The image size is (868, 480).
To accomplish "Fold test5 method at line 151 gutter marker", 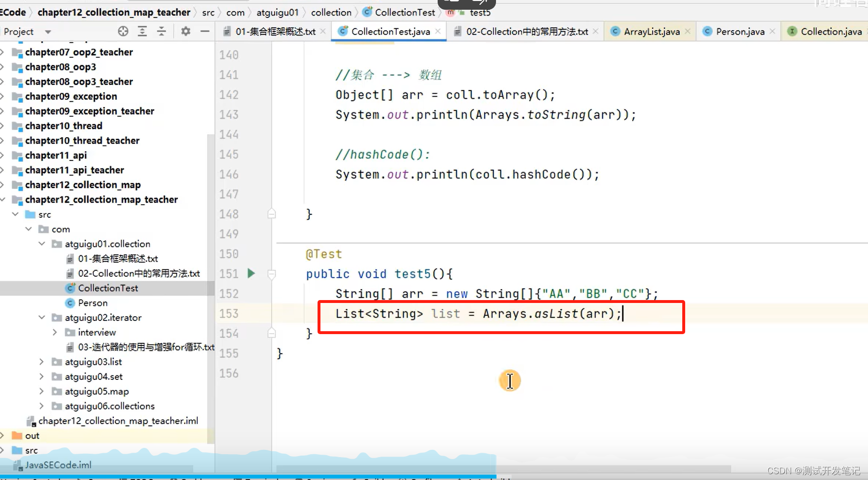I will [x=272, y=274].
